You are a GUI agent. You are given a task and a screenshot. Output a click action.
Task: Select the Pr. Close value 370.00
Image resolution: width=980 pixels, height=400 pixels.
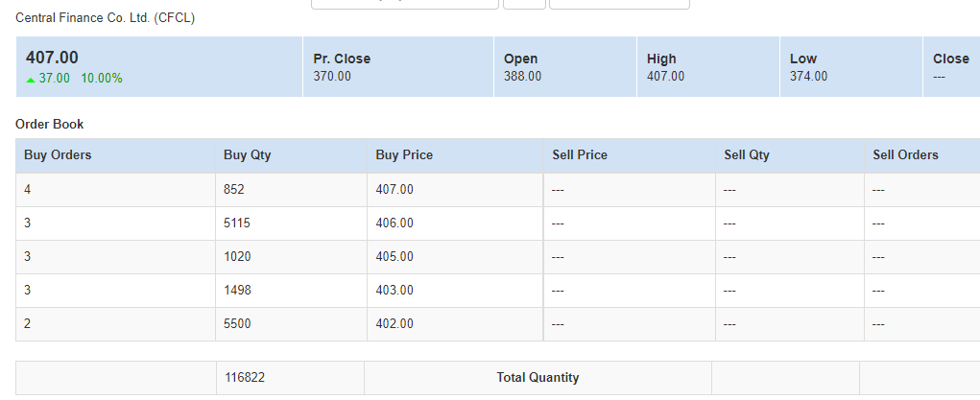pos(332,76)
